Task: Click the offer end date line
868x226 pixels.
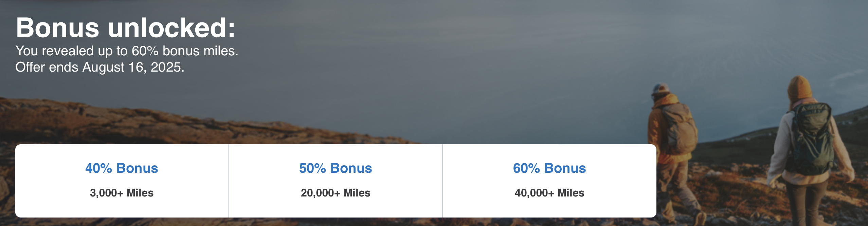Action: click(x=100, y=67)
